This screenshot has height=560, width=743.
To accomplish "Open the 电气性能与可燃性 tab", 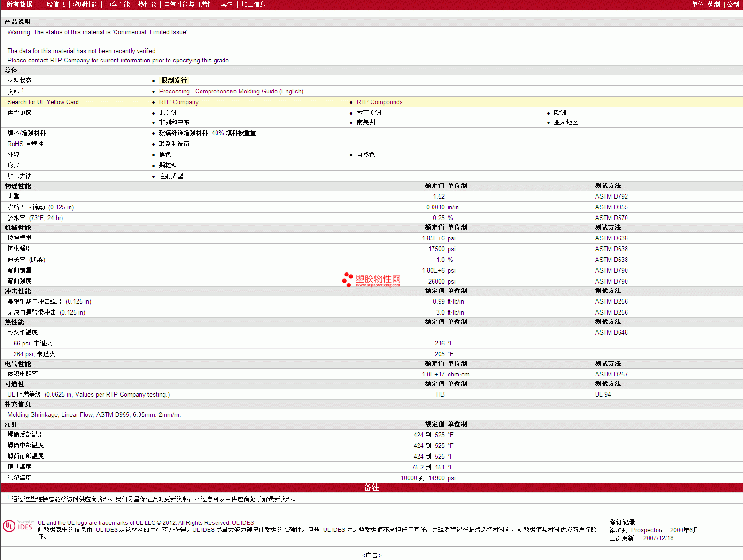I will [189, 4].
